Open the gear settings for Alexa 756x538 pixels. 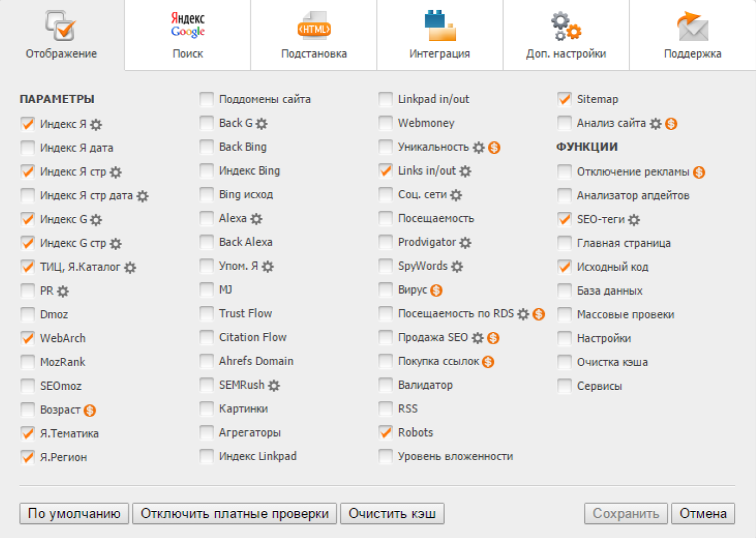256,219
